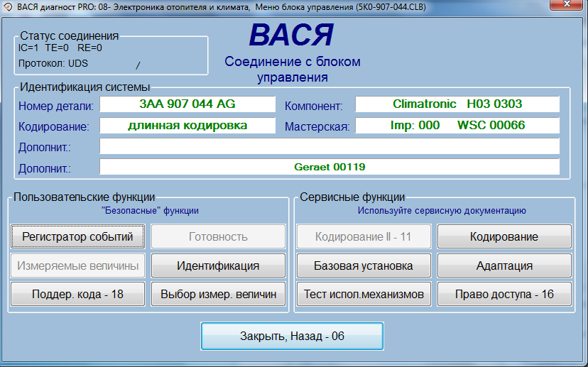Click the app icon in title bar
The width and height of the screenshot is (588, 367).
[7, 6]
